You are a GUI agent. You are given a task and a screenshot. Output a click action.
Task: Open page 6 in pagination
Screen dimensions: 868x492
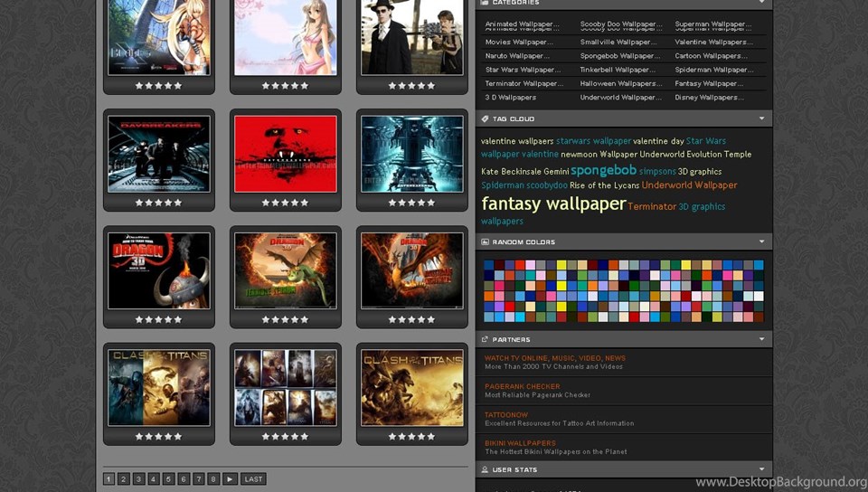(x=184, y=479)
